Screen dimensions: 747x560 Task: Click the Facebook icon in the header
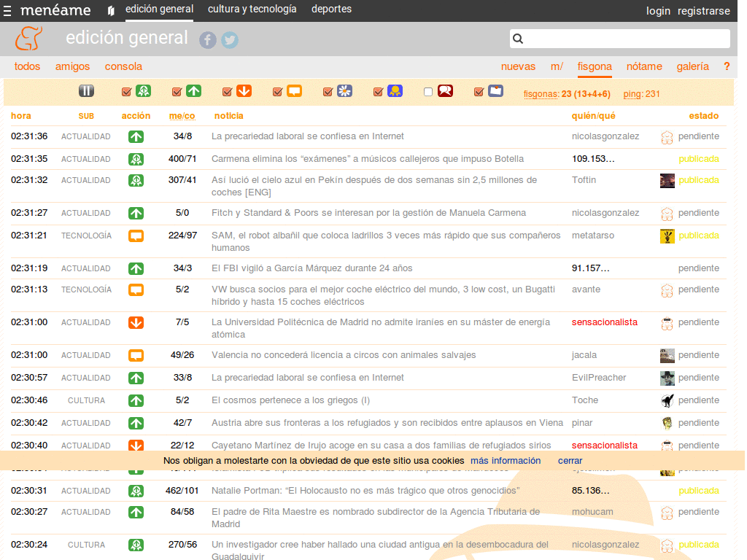[x=208, y=40]
